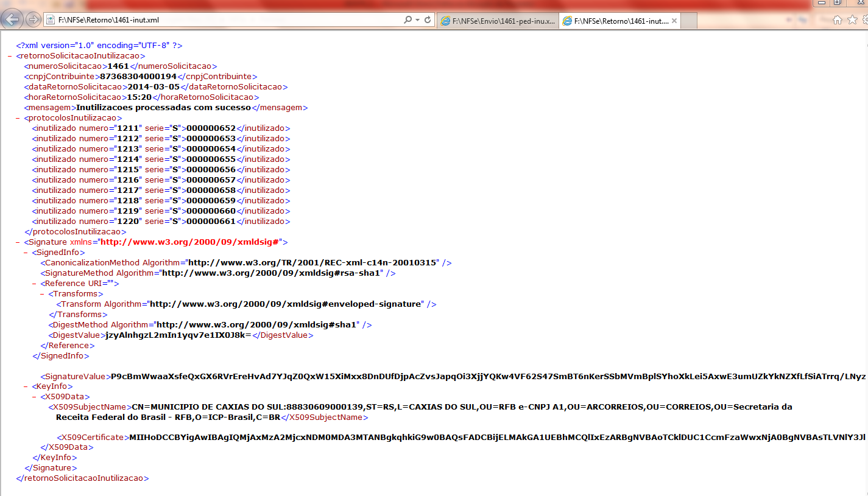
Task: Collapse the Transforms node
Action: (x=43, y=294)
